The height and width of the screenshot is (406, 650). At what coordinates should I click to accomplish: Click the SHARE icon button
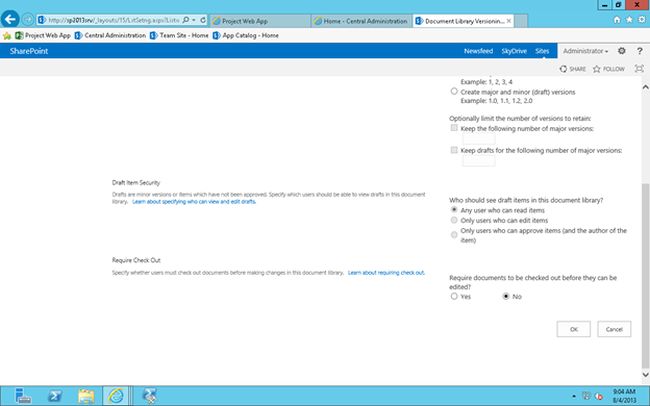(572, 69)
